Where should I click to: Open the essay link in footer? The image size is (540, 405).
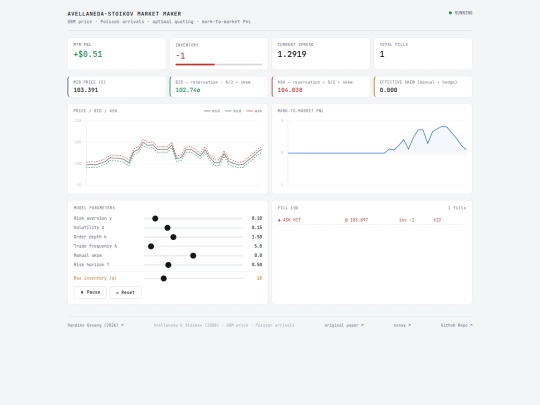402,325
